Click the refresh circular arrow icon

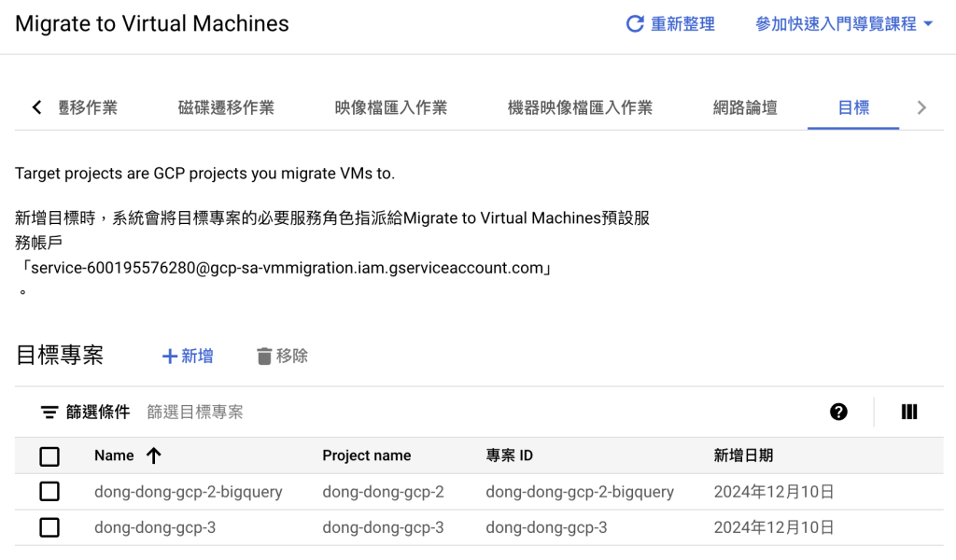(635, 23)
